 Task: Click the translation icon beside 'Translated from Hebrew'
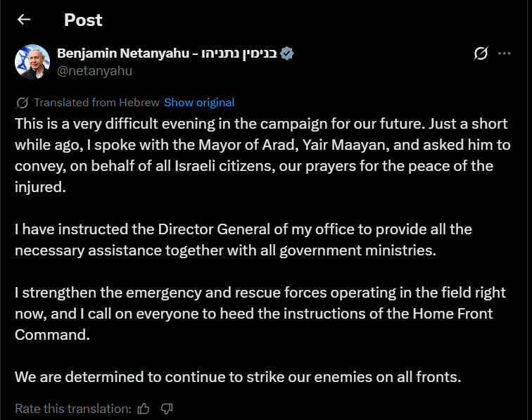pyautogui.click(x=22, y=103)
